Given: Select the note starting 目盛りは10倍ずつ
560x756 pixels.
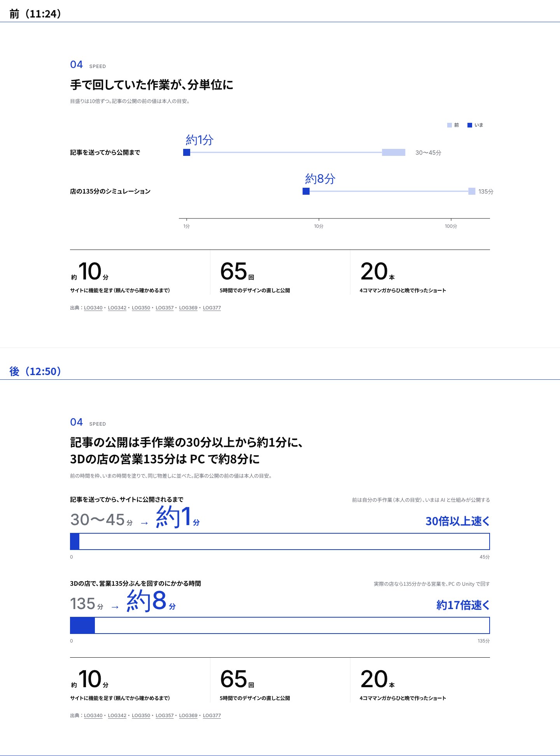Looking at the screenshot, I should click(x=130, y=101).
